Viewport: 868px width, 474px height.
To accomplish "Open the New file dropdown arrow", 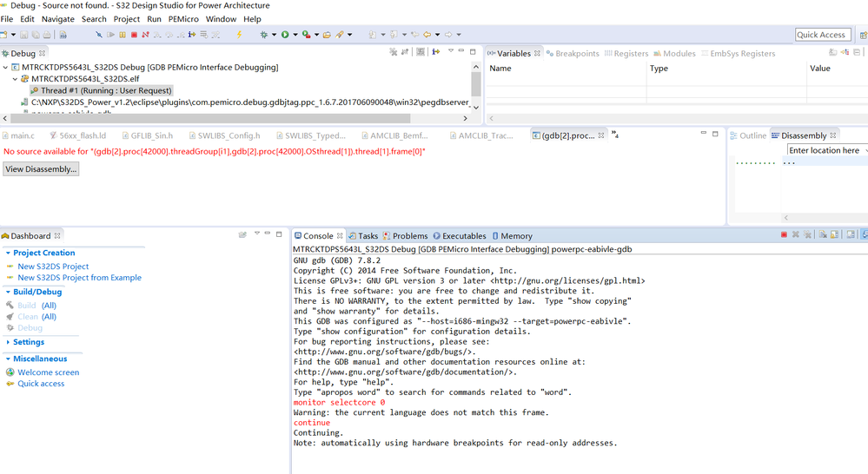I will tap(13, 35).
